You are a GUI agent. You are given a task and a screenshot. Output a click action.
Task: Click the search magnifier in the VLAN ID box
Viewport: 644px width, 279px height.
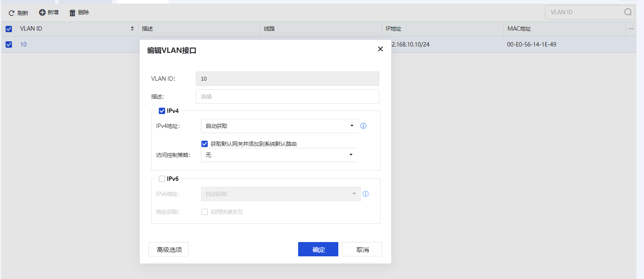(x=628, y=12)
